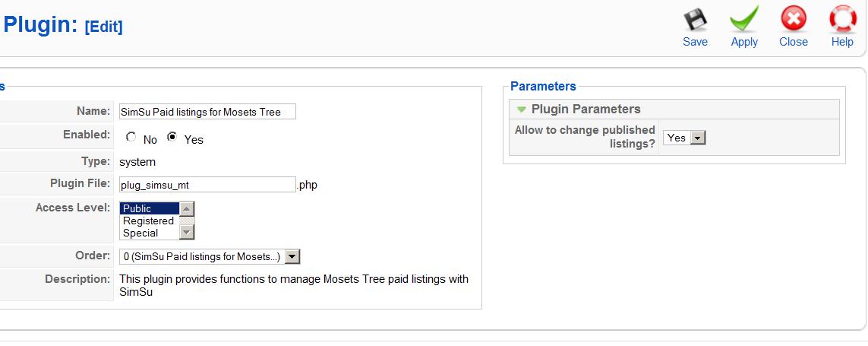Click the Apply label in the toolbar

coord(744,43)
